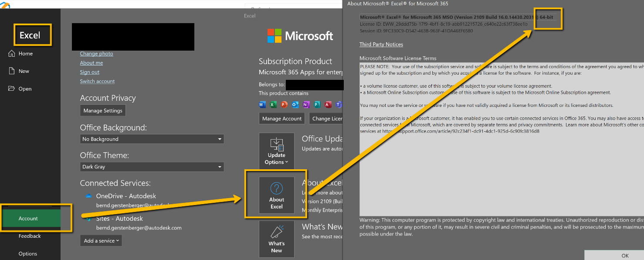Image resolution: width=644 pixels, height=260 pixels.
Task: Expand the Update Options menu
Action: (x=277, y=151)
